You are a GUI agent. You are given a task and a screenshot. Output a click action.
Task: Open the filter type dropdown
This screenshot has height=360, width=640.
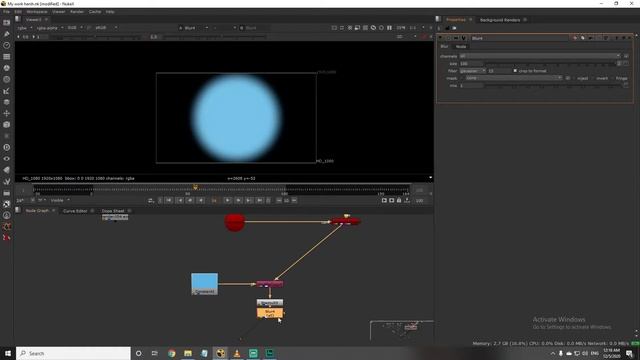(473, 71)
